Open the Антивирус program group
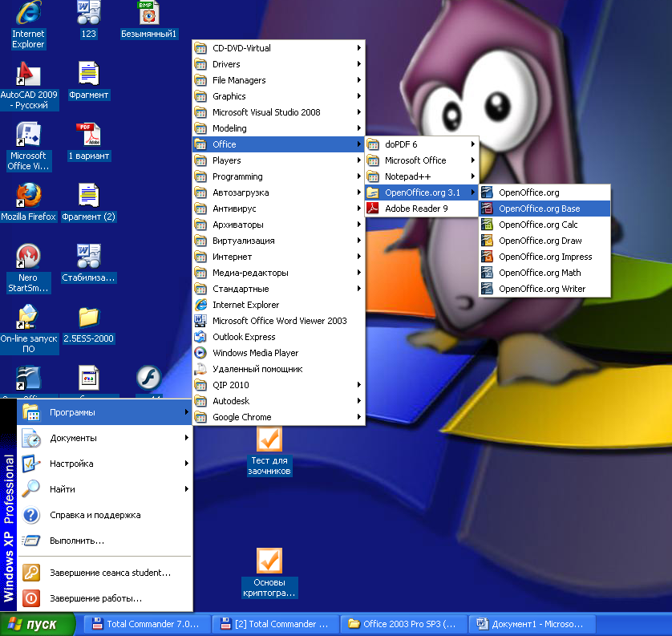This screenshot has height=636, width=672. pyautogui.click(x=278, y=209)
